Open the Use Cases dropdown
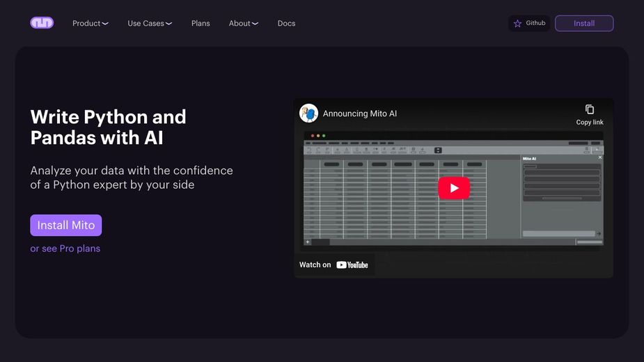644x362 pixels. coord(149,24)
